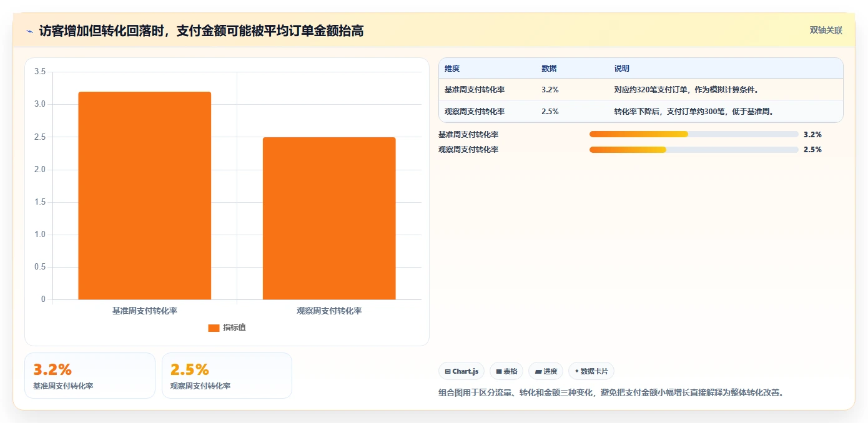Click the 基准周支付转化率 progress label

click(468, 135)
